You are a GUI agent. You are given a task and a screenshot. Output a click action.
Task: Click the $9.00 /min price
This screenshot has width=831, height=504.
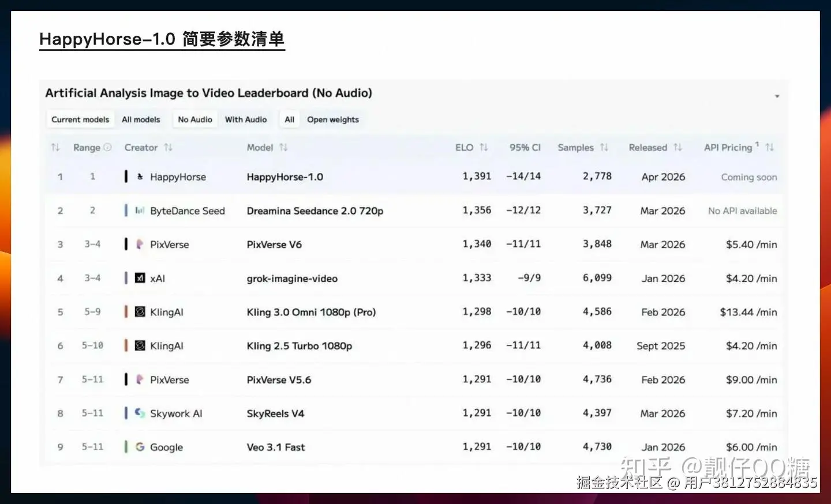pos(751,380)
